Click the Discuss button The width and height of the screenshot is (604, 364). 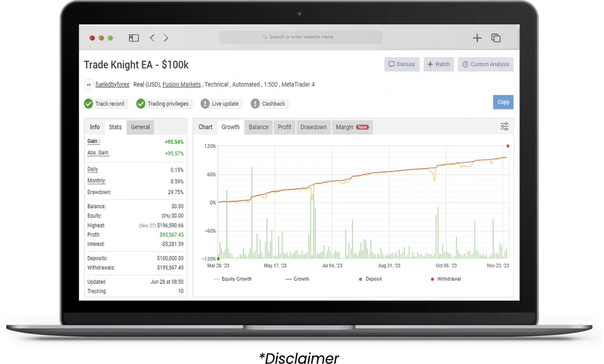(402, 64)
